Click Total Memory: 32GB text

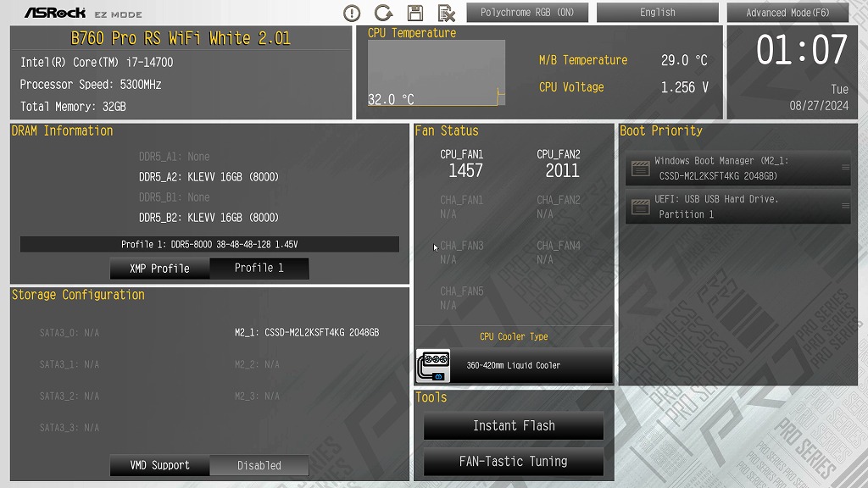click(73, 107)
